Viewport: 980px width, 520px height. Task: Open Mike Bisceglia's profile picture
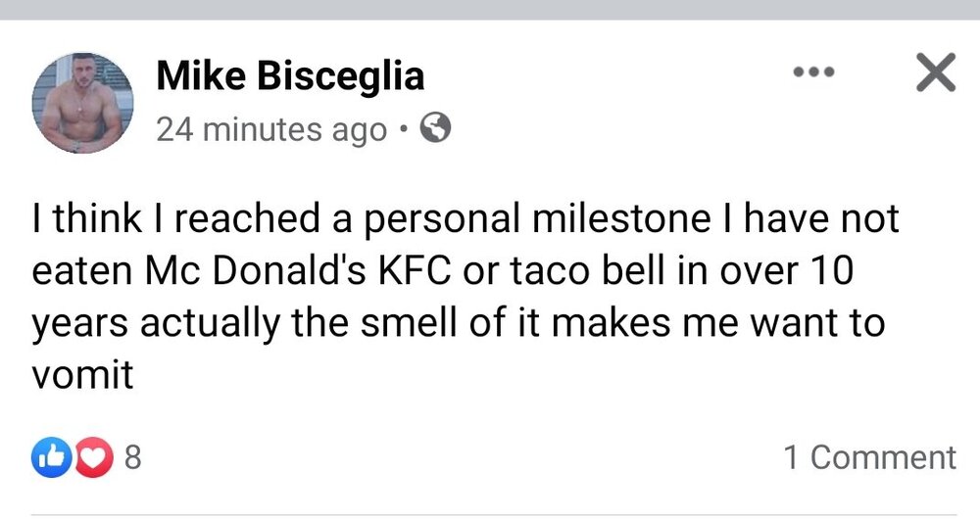82,104
